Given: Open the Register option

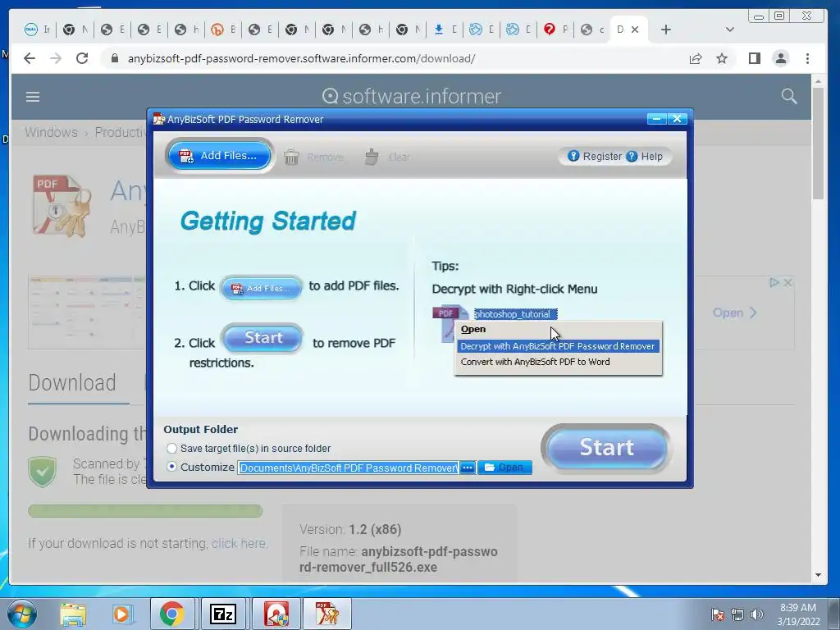Looking at the screenshot, I should click(595, 157).
